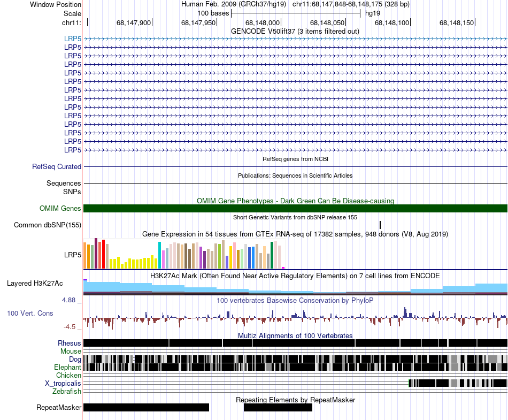508x420 pixels.
Task: Click the Layered H3K27Ac label
Action: 35,283
